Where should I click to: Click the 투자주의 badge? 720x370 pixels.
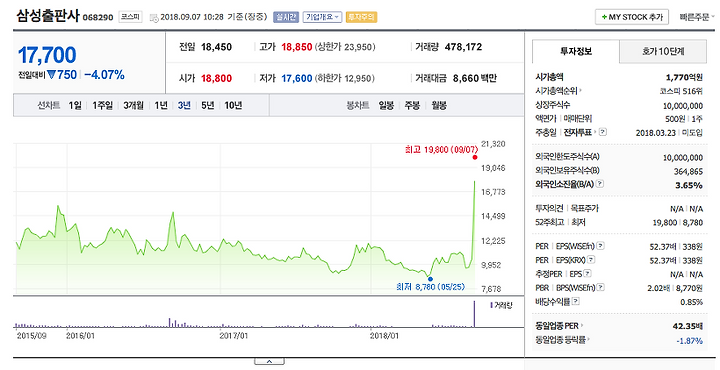coord(361,17)
